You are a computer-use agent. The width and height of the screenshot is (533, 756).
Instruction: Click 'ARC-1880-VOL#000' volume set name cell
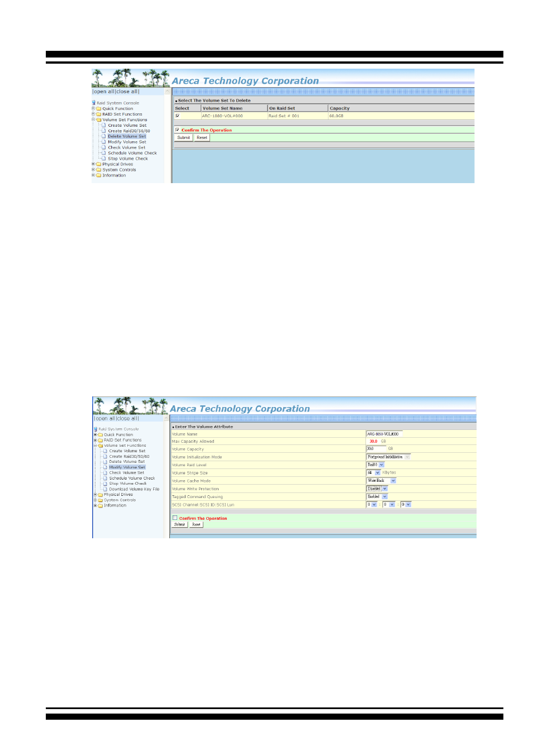click(234, 116)
